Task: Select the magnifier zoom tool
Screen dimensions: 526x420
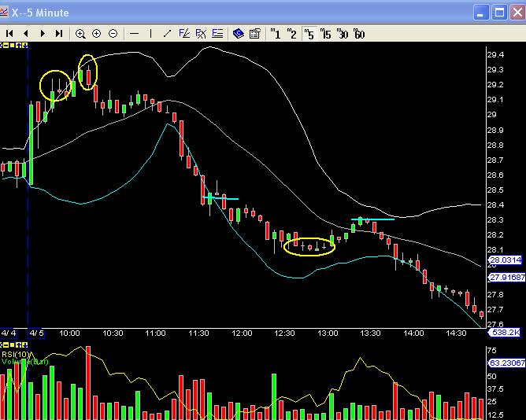Action: (80, 34)
